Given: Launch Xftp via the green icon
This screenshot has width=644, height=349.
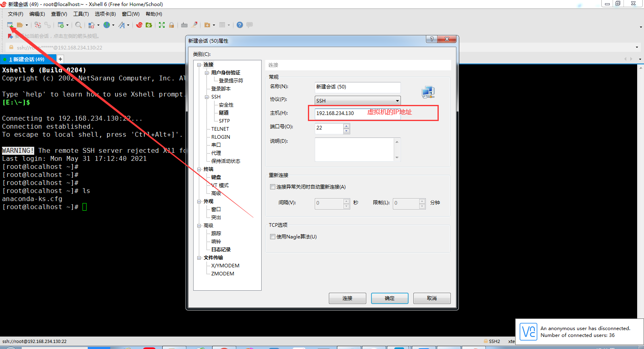Looking at the screenshot, I should [x=149, y=25].
